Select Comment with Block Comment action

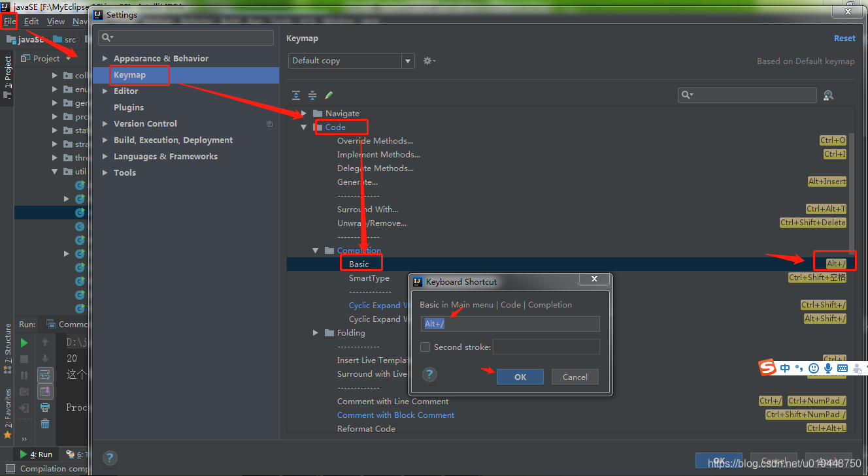pos(395,415)
